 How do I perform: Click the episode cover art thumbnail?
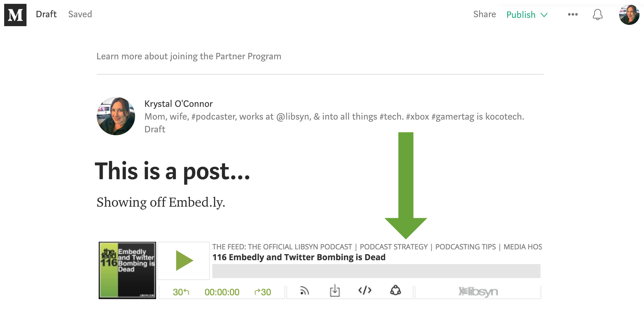127,270
